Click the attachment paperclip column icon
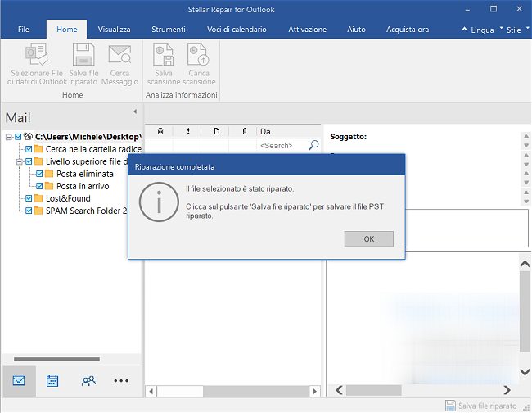Image resolution: width=532 pixels, height=413 pixels. coord(244,131)
